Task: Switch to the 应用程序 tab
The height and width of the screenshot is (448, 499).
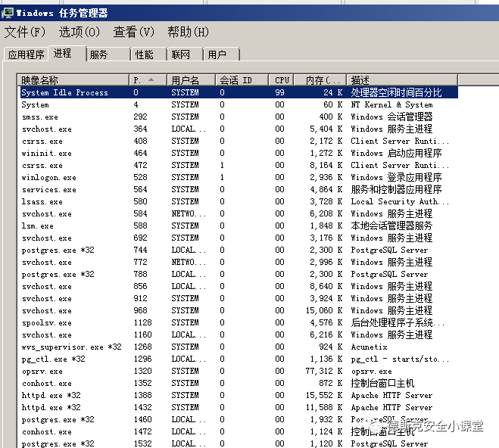Action: [x=26, y=55]
